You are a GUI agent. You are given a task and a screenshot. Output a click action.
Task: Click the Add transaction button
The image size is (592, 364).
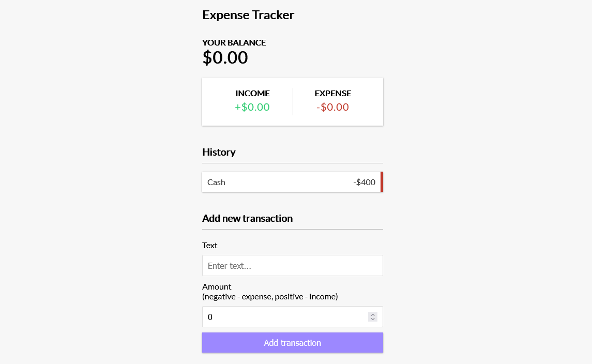coord(292,342)
